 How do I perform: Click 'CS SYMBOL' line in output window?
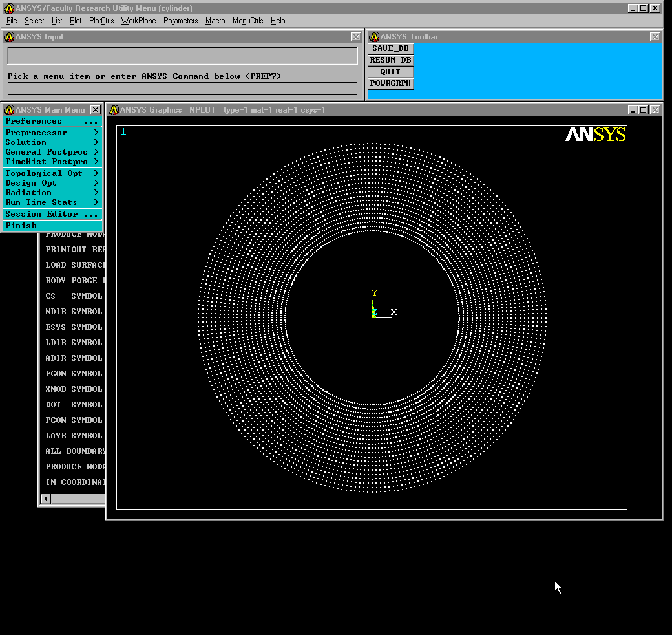click(x=74, y=296)
